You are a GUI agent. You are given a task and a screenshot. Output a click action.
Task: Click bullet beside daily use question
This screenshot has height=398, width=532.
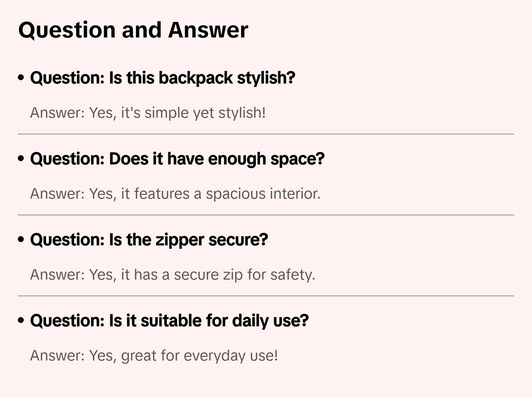(21, 321)
